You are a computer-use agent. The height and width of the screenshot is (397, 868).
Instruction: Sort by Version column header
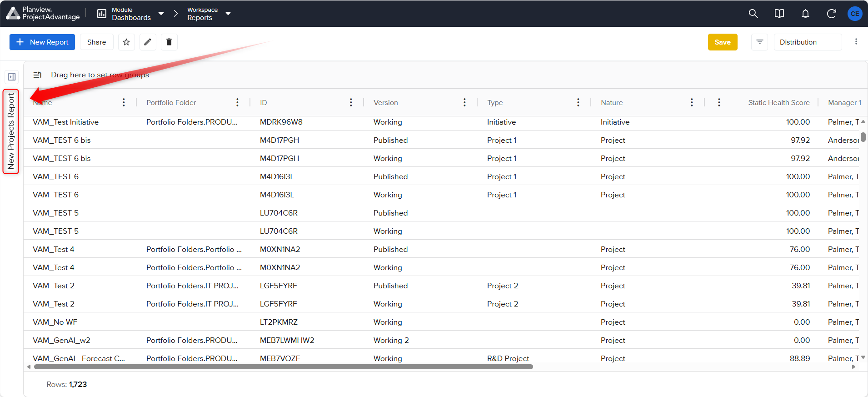[386, 103]
